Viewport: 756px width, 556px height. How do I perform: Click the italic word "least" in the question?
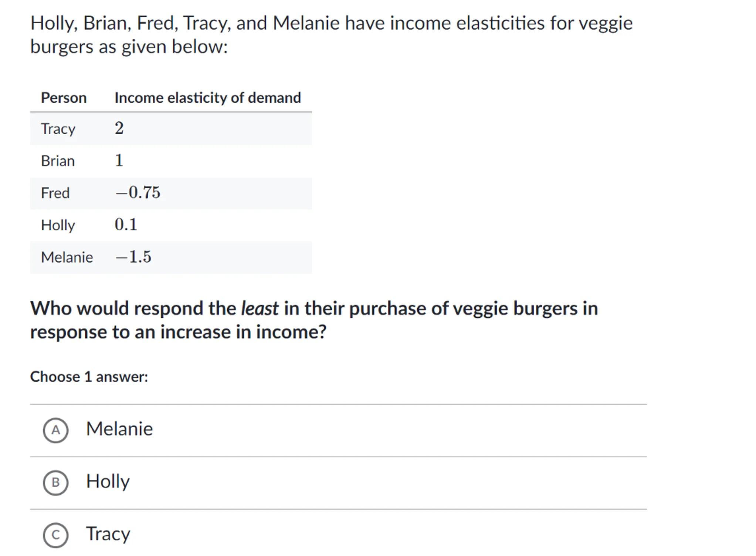click(260, 309)
